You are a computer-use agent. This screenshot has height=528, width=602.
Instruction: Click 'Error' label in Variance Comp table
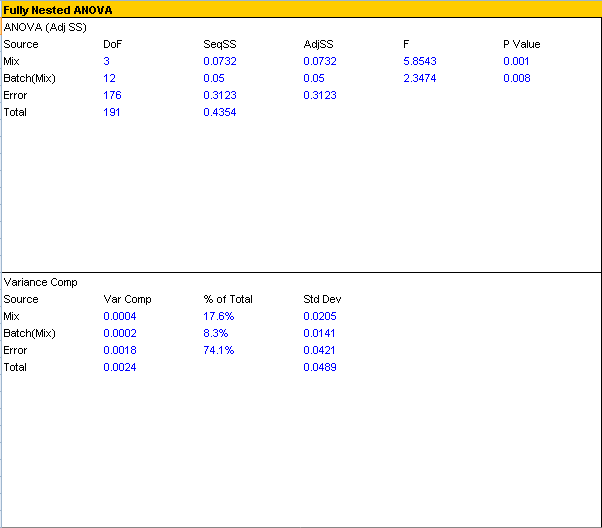coord(15,350)
